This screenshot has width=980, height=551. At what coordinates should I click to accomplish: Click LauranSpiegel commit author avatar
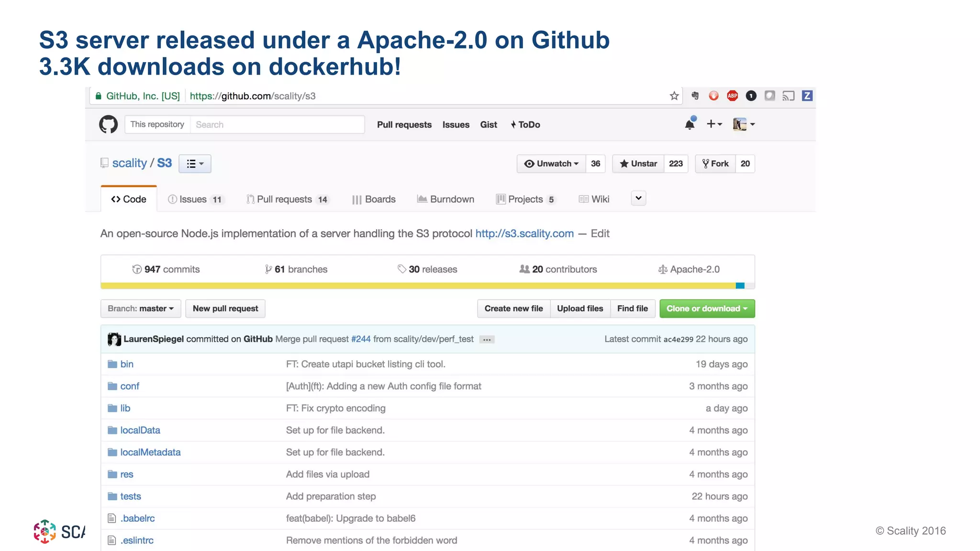pos(114,339)
